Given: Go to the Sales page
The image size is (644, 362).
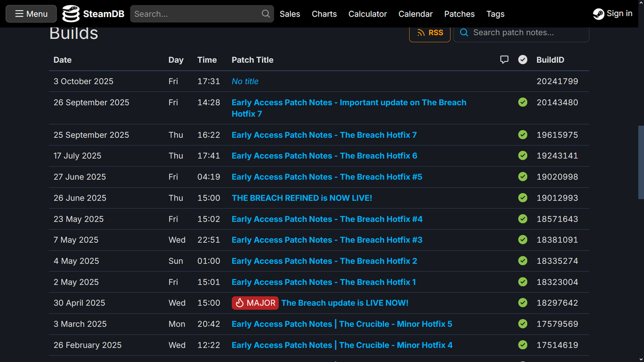Looking at the screenshot, I should (x=290, y=14).
